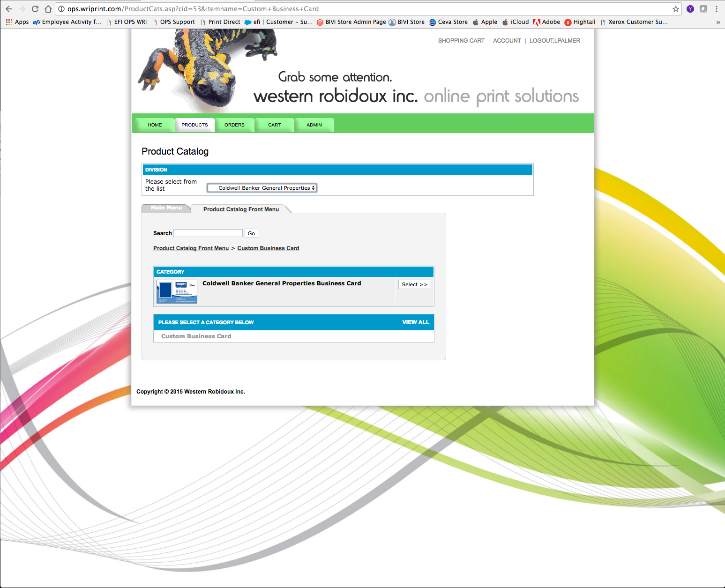Open the Admin tab
The height and width of the screenshot is (588, 725).
(314, 125)
